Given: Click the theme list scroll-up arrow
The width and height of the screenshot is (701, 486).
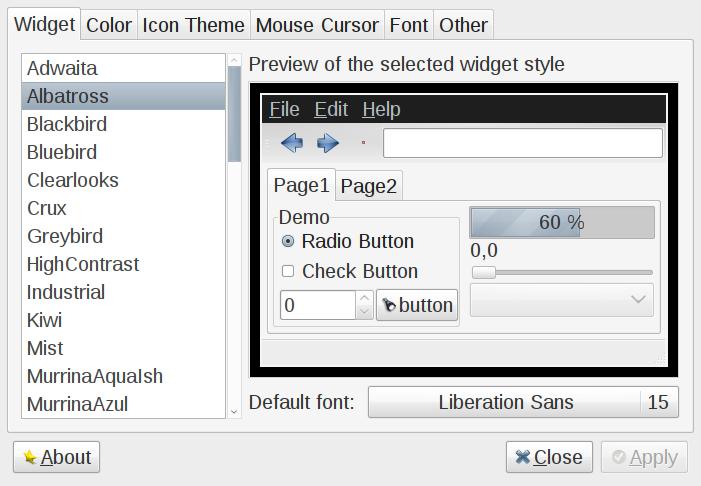Looking at the screenshot, I should 234,60.
